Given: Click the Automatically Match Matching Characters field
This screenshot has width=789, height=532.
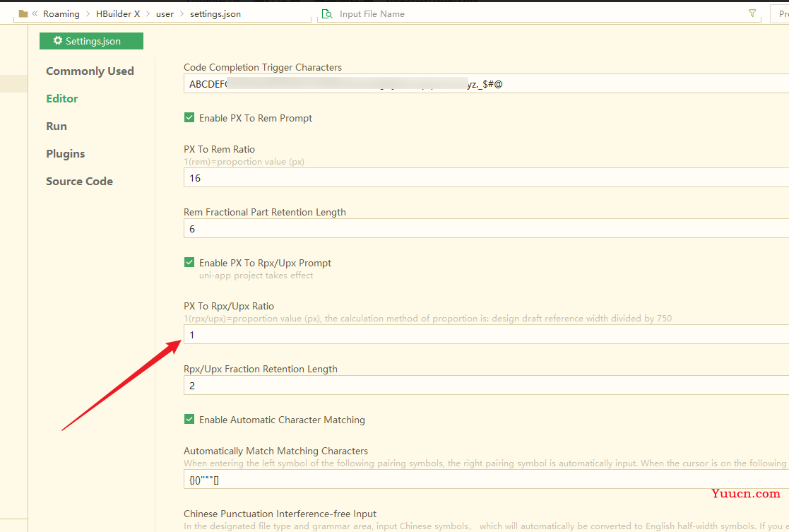Looking at the screenshot, I should (x=486, y=480).
